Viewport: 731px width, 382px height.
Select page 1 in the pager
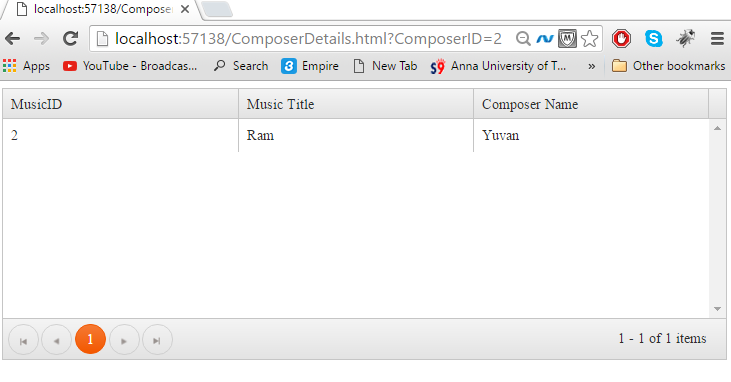click(x=90, y=340)
